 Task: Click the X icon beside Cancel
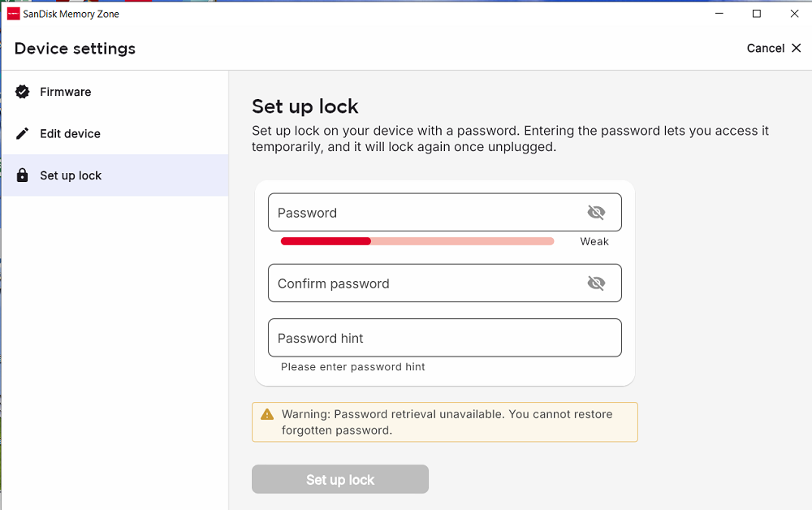coord(797,48)
